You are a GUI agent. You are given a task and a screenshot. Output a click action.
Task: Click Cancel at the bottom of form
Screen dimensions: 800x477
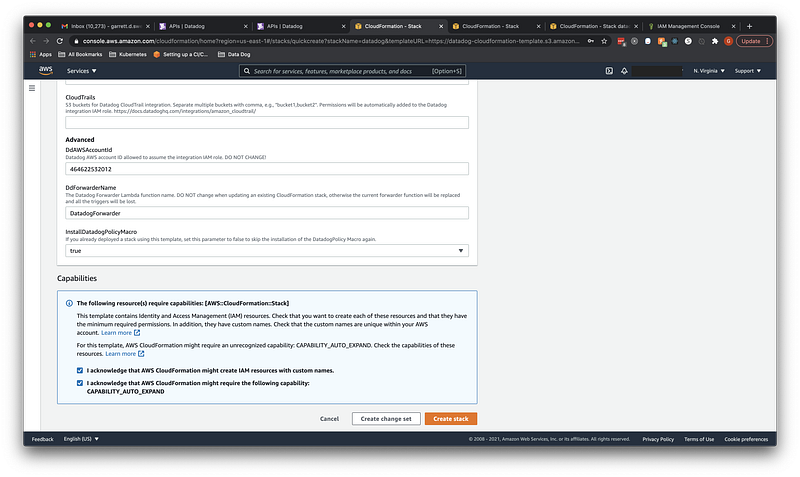[x=329, y=419]
